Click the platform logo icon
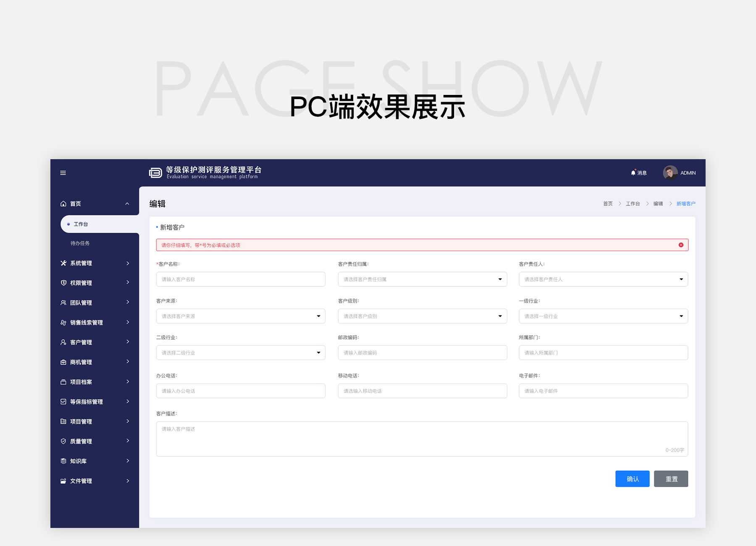This screenshot has width=756, height=546. 155,173
